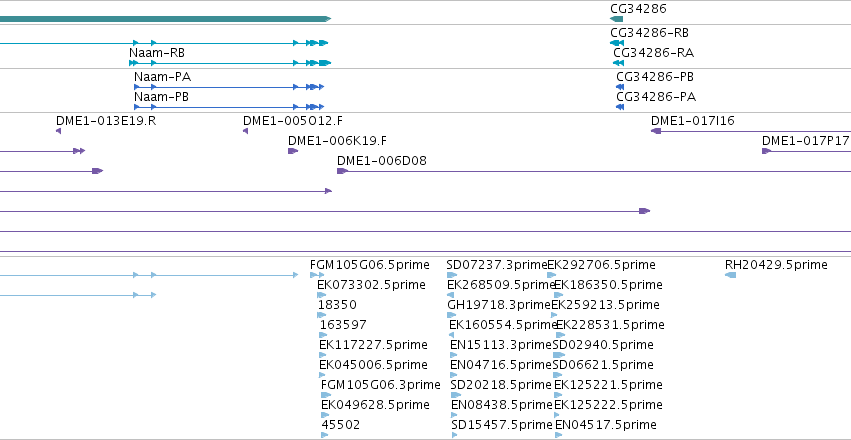Image resolution: width=851 pixels, height=440 pixels.
Task: Click the arrow glyph under SD07237.3prime
Action: pyautogui.click(x=450, y=275)
